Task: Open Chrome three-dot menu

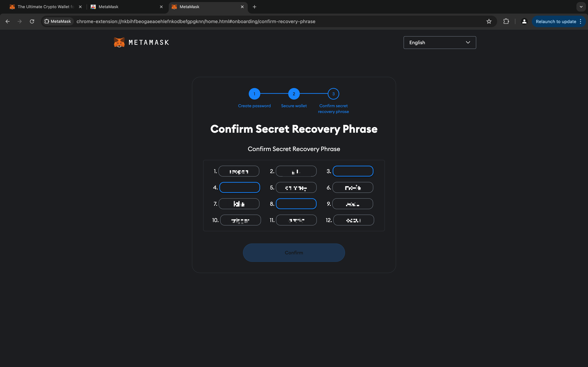Action: [x=581, y=21]
